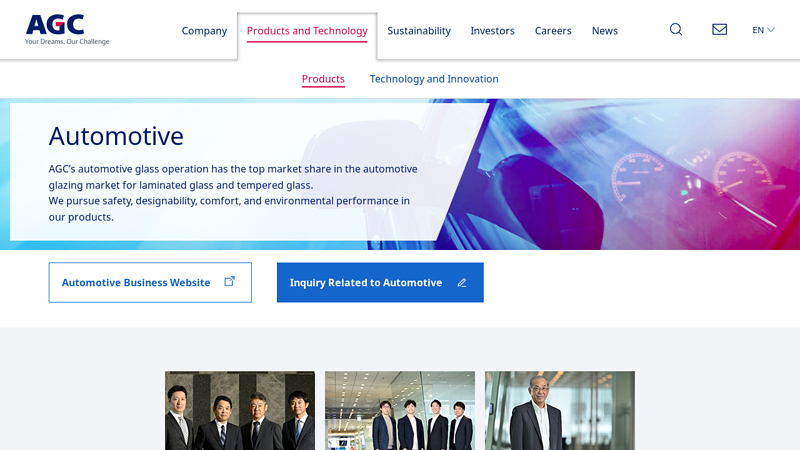Navigate to the News page
This screenshot has width=800, height=450.
605,31
